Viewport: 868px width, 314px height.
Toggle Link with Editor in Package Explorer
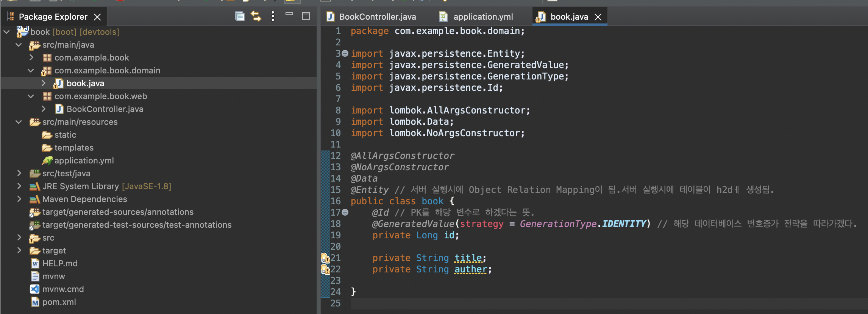tap(256, 16)
